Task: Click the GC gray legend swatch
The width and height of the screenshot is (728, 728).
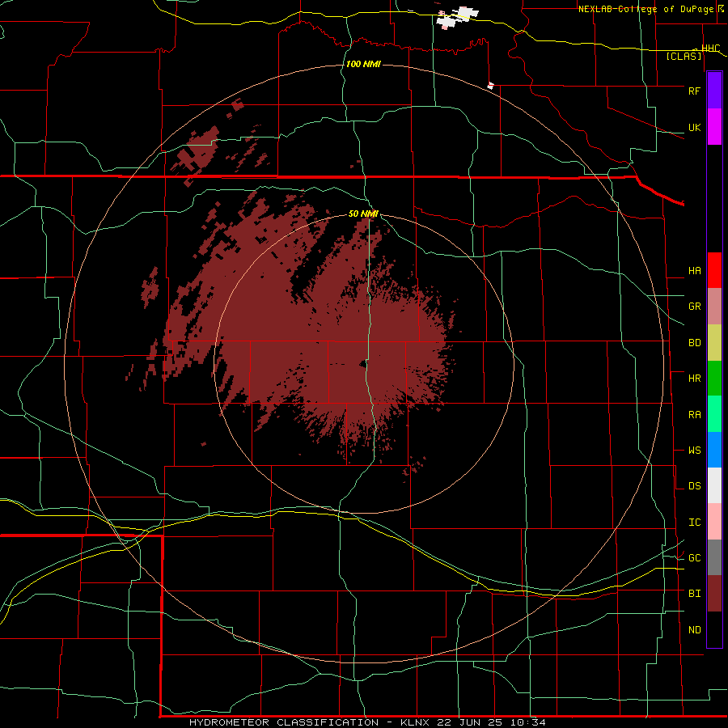Action: pyautogui.click(x=714, y=557)
